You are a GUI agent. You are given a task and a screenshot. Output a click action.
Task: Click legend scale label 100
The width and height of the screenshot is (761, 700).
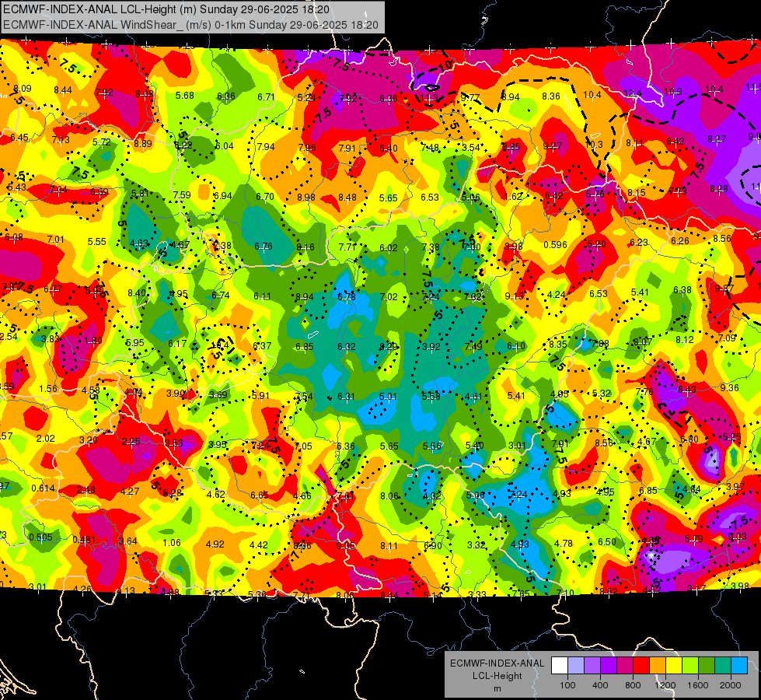567,685
